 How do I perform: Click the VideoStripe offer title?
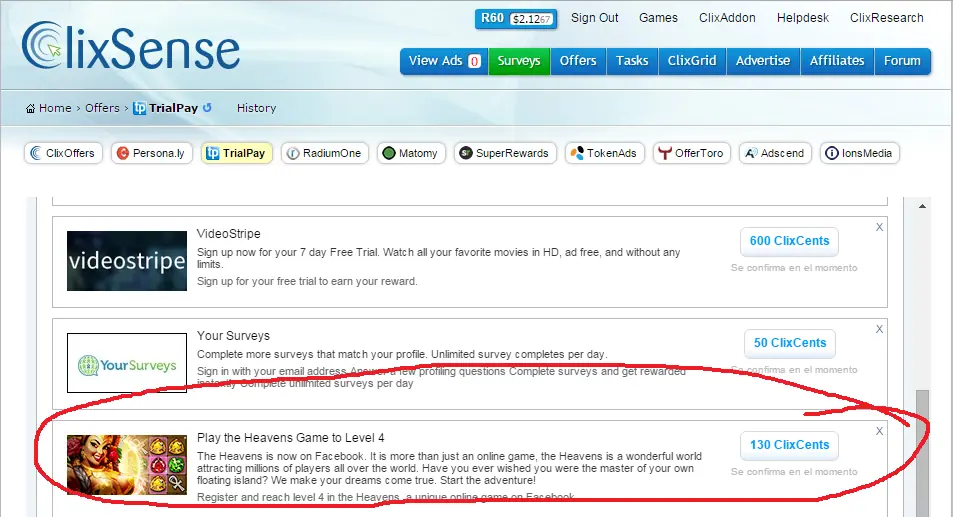[229, 234]
